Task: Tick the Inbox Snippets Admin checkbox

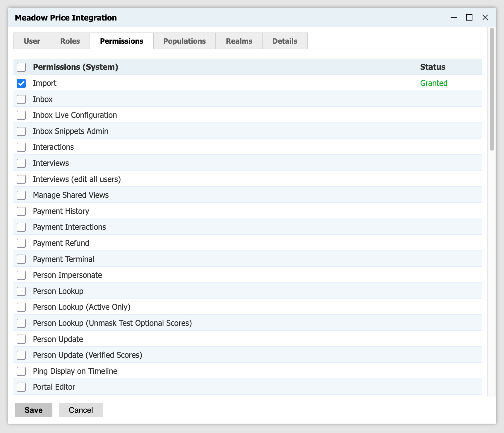Action: click(21, 131)
